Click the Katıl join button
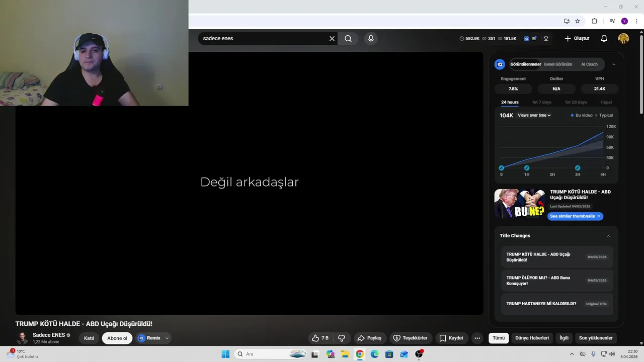Screen dimensions: 644x362 tap(89, 338)
